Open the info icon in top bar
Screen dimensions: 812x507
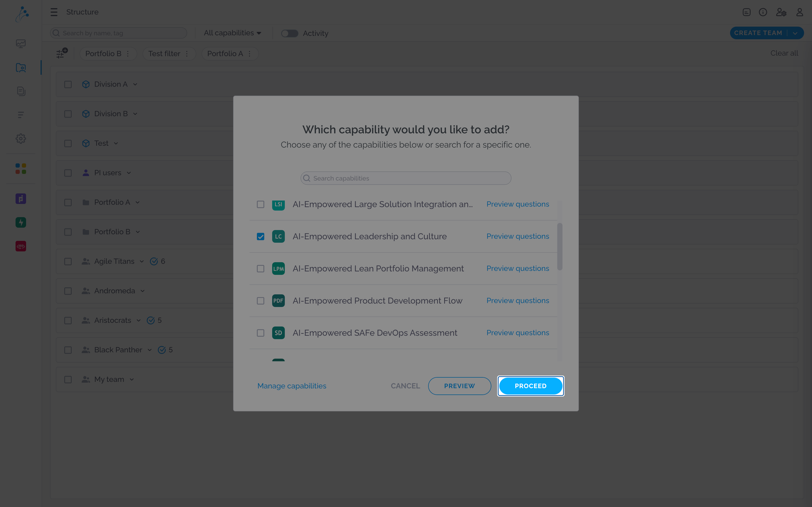(x=763, y=12)
